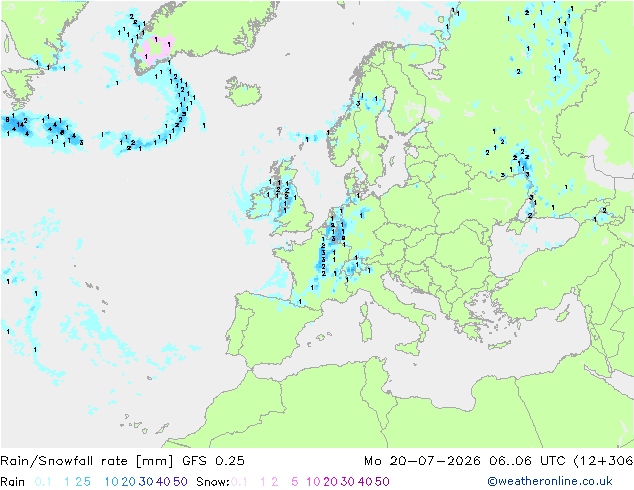Pick the snow legend value 5
The width and height of the screenshot is (634, 490).
(295, 482)
